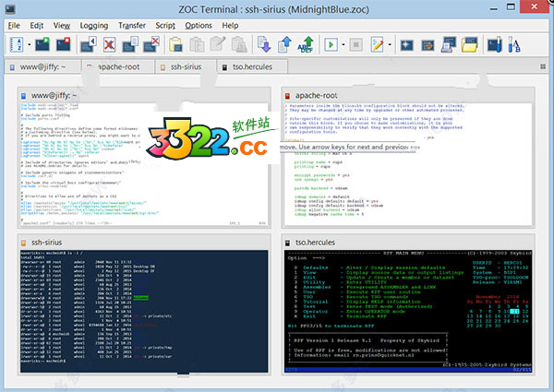Click the 'ssh-sirius' pane title text
The height and width of the screenshot is (392, 554).
[46, 243]
